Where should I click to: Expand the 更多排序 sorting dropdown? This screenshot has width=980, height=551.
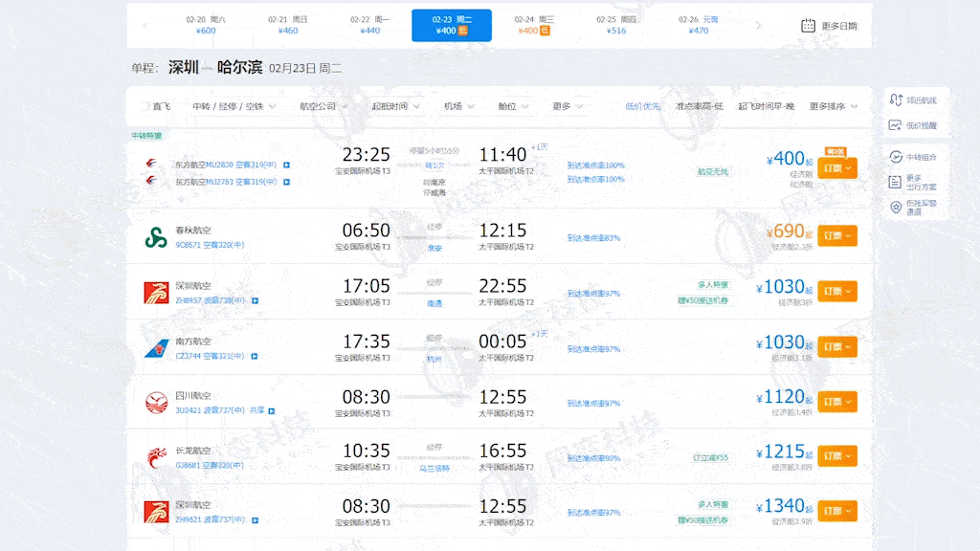point(829,106)
